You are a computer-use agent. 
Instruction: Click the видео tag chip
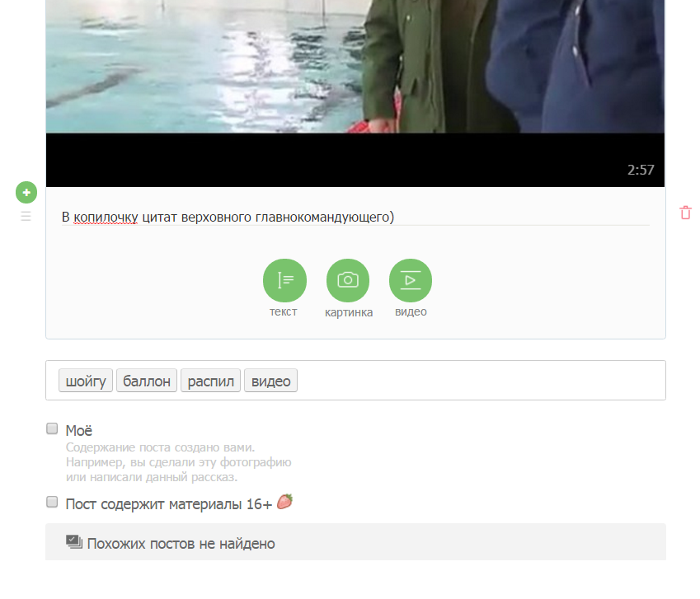[271, 381]
